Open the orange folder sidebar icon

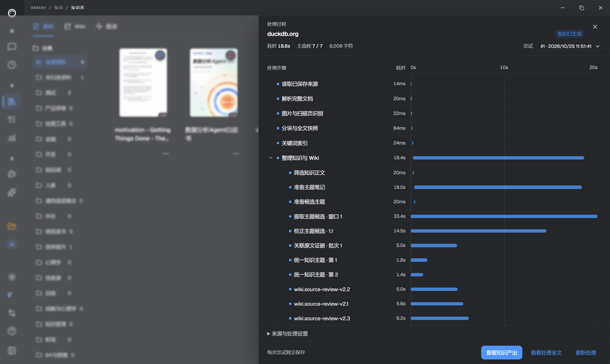12,226
